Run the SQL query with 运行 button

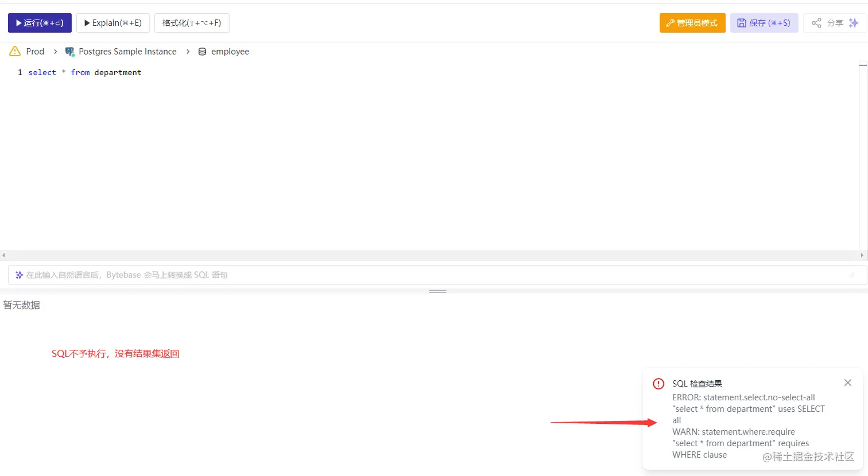[x=40, y=23]
